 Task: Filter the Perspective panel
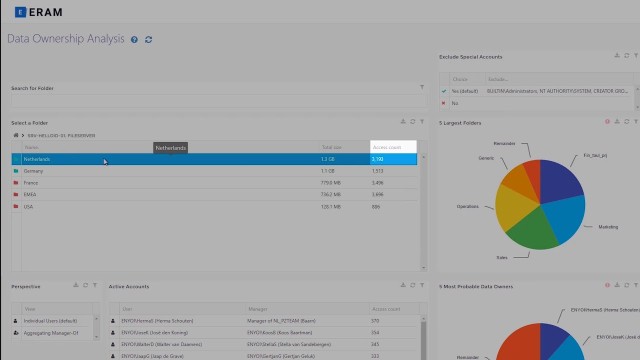click(95, 285)
